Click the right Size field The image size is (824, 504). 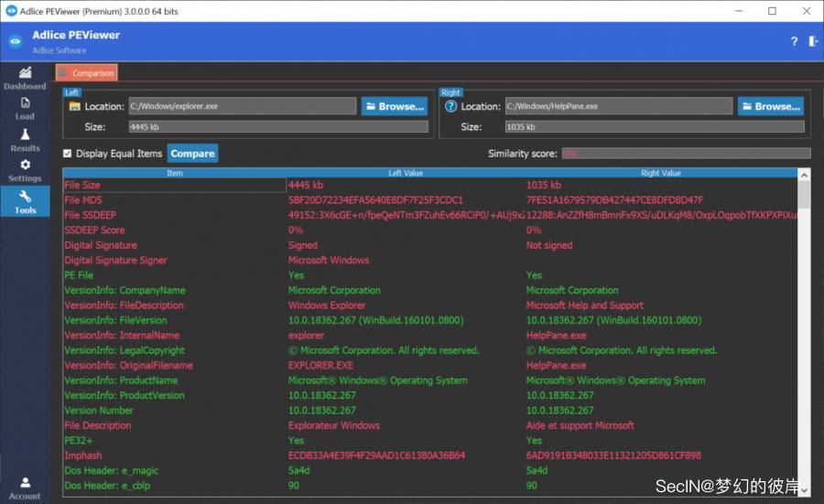coord(655,126)
